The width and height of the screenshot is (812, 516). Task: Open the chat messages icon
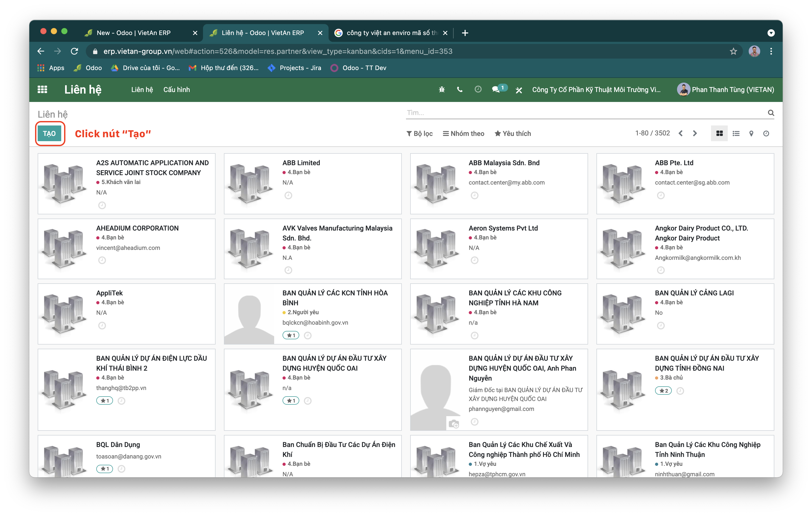click(x=496, y=90)
